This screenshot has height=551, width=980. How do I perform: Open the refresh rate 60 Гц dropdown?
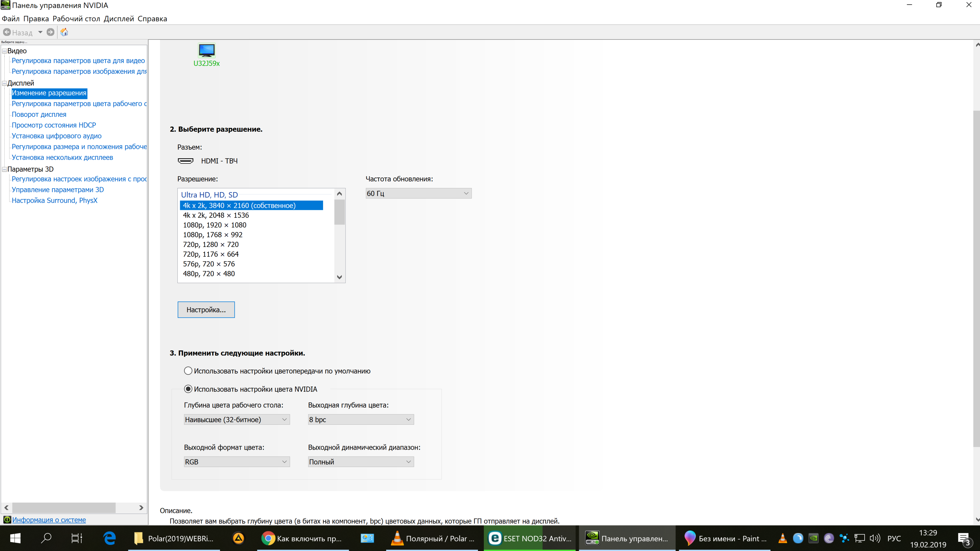coord(419,194)
